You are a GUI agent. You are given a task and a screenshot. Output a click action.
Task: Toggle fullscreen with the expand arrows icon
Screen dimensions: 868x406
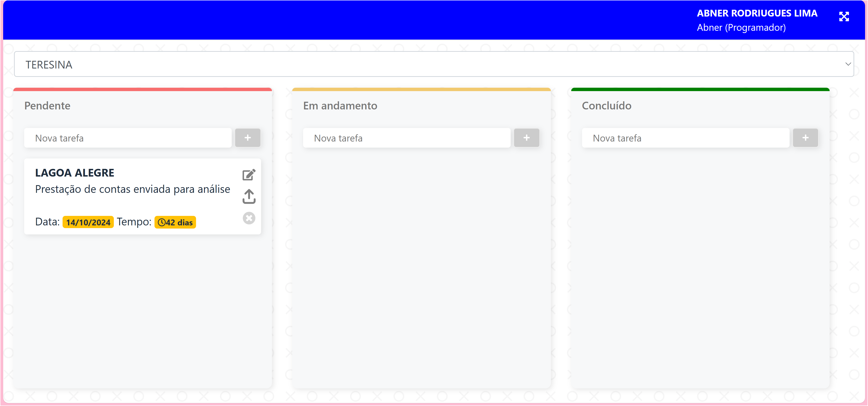844,17
